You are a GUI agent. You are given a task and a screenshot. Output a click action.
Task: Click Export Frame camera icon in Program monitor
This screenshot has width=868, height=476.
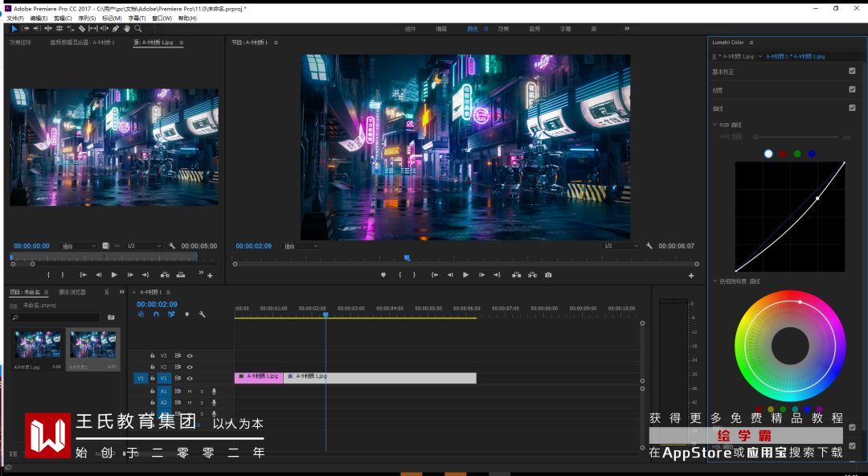coord(548,275)
